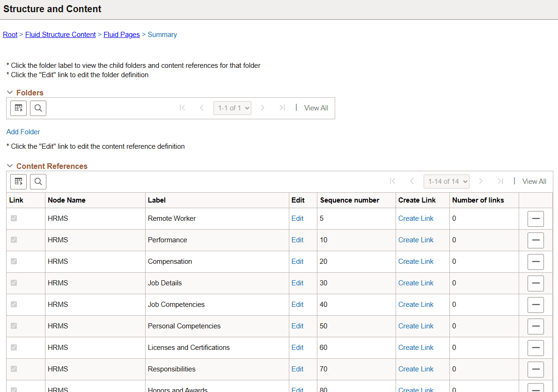
Task: Click the previous-page arrow in Content References pager
Action: click(x=411, y=181)
